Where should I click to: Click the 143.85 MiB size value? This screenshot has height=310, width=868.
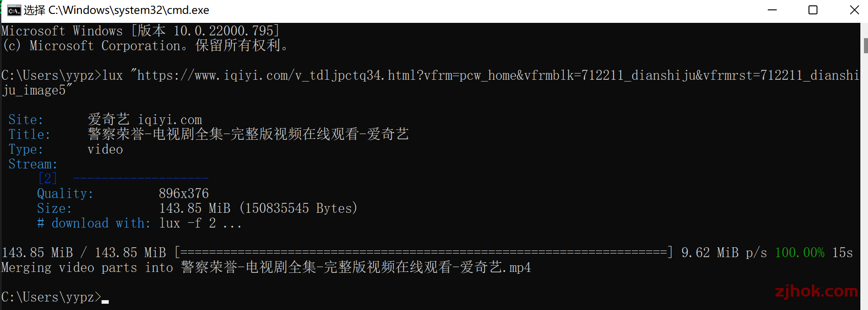pos(195,208)
